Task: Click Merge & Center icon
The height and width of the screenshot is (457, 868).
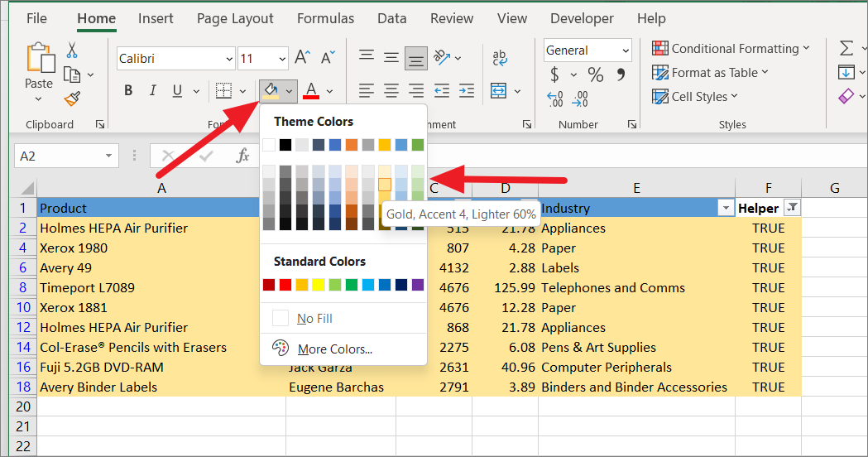Action: 499,91
